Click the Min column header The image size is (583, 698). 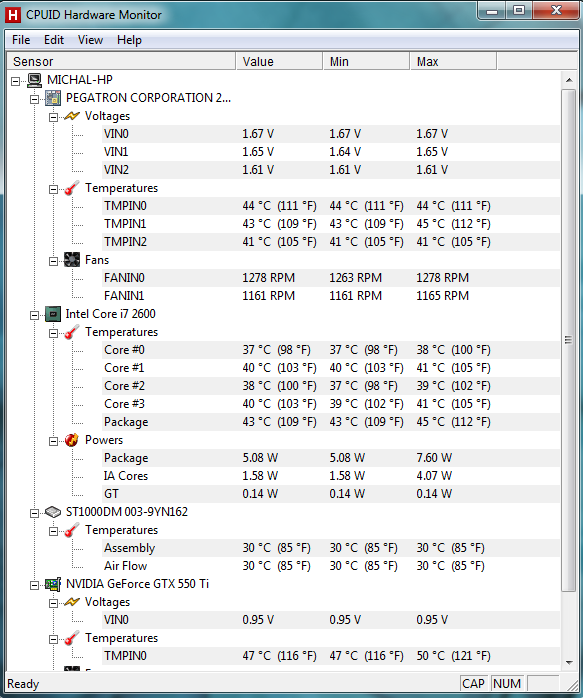(366, 61)
